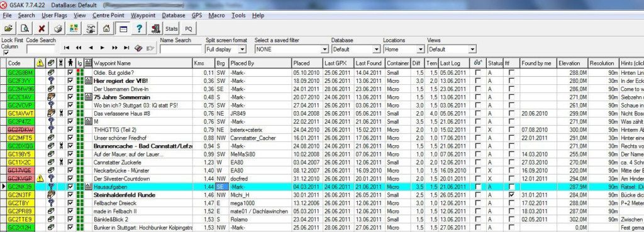Open Select a saved filter dropdown
644x232 pixels.
tap(325, 49)
